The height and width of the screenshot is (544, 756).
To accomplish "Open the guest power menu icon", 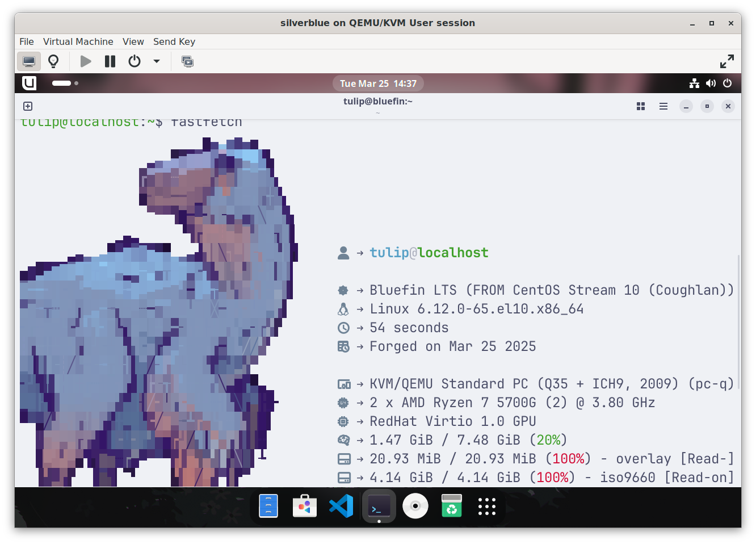I will point(727,83).
